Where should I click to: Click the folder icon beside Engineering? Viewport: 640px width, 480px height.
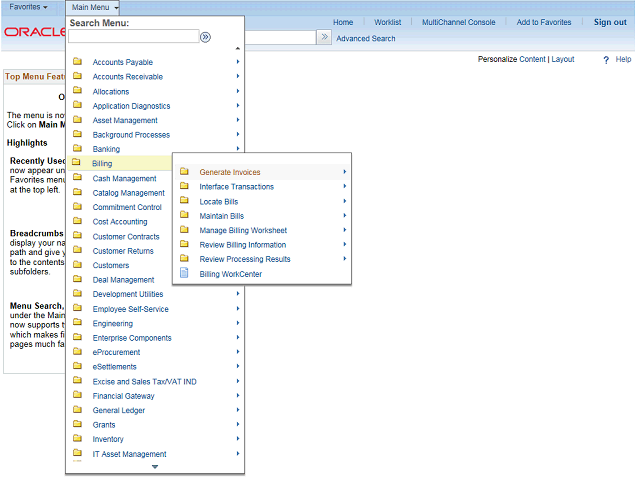tap(77, 322)
